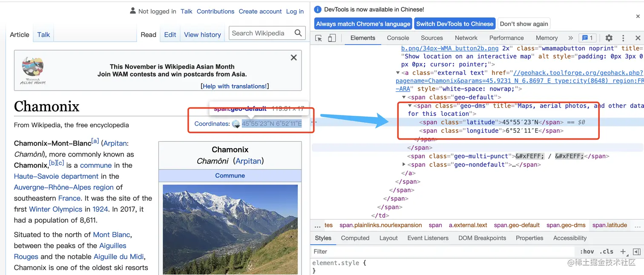Open the Edit tab on Wikipedia
Image resolution: width=644 pixels, height=275 pixels.
(170, 34)
